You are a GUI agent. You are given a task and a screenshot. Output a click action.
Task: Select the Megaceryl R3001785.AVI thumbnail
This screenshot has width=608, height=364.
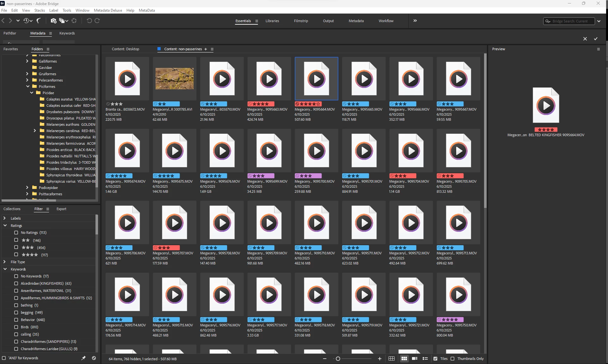coord(175,79)
